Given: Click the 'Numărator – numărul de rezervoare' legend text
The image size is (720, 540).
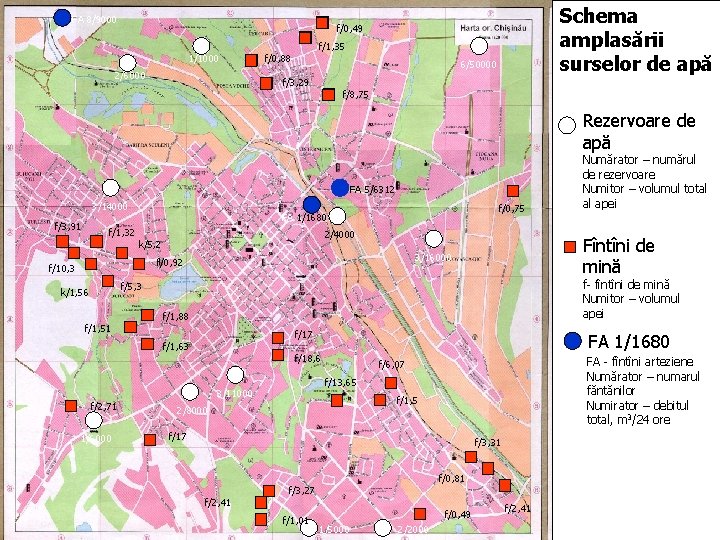Looking at the screenshot, I should pos(639,167).
